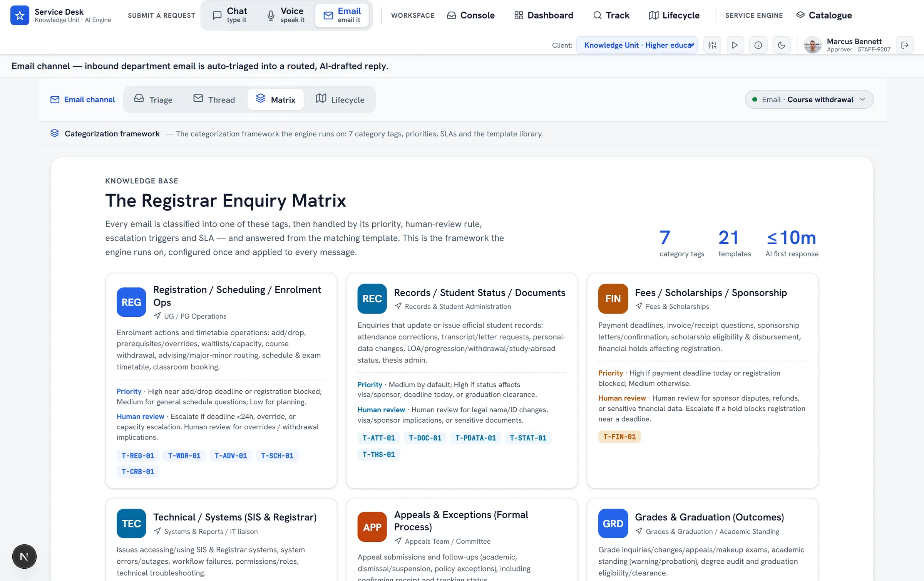924x581 pixels.
Task: Open template T-SCH-01
Action: pyautogui.click(x=277, y=455)
